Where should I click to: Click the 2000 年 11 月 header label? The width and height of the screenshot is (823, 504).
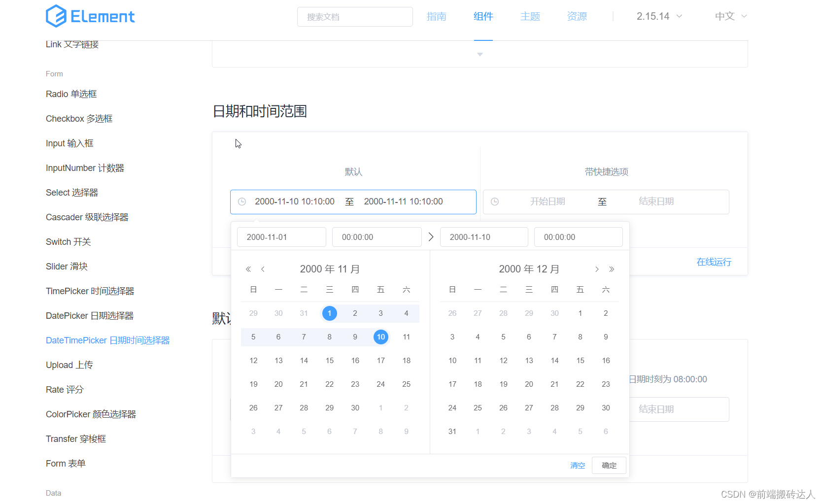pyautogui.click(x=330, y=269)
